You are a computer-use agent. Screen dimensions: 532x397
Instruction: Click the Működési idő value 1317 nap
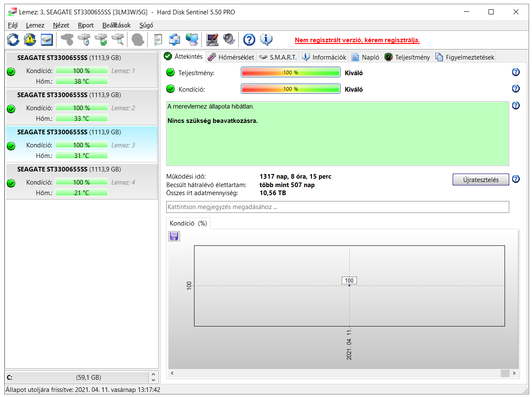[x=295, y=177]
